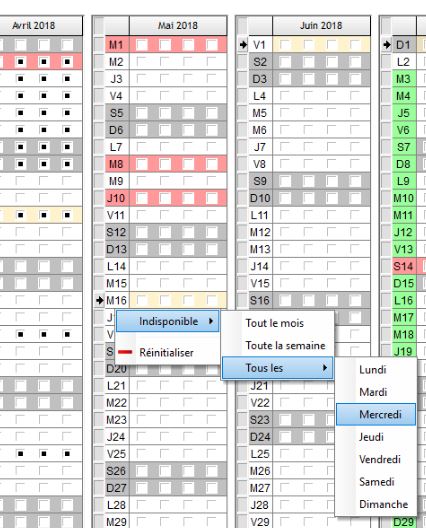Click the arrow marker beside V1 in Juin
The width and height of the screenshot is (426, 528).
pos(243,44)
